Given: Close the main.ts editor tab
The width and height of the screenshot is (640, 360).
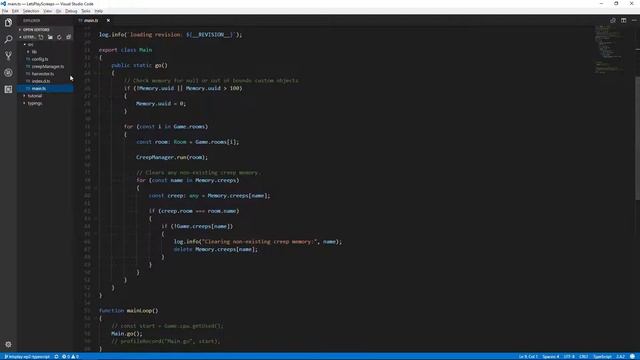Looking at the screenshot, I should [x=108, y=20].
